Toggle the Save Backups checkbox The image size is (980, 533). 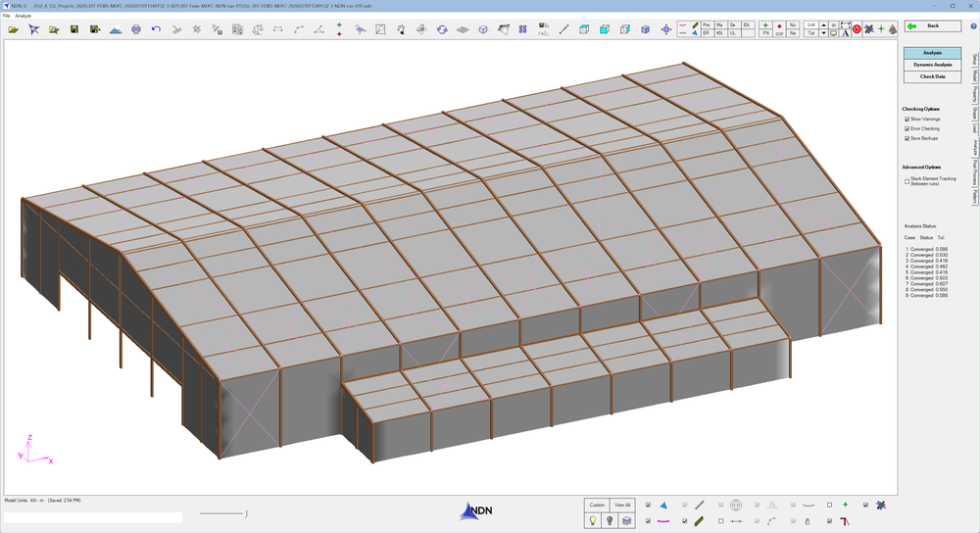(906, 138)
